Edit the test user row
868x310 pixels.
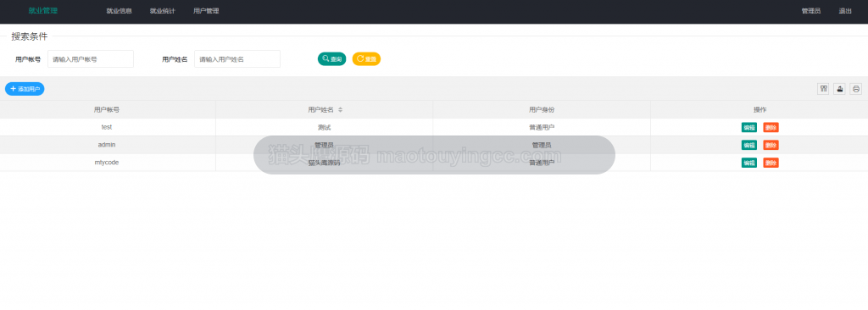(749, 127)
